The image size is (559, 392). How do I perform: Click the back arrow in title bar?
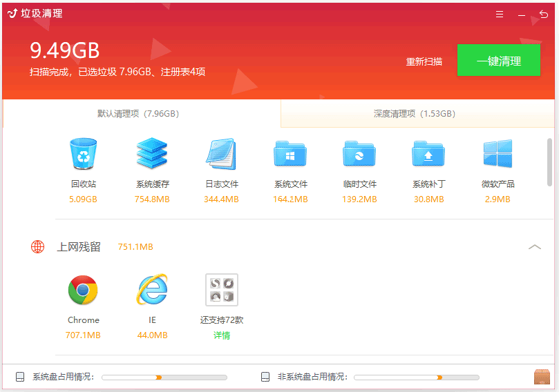(544, 14)
